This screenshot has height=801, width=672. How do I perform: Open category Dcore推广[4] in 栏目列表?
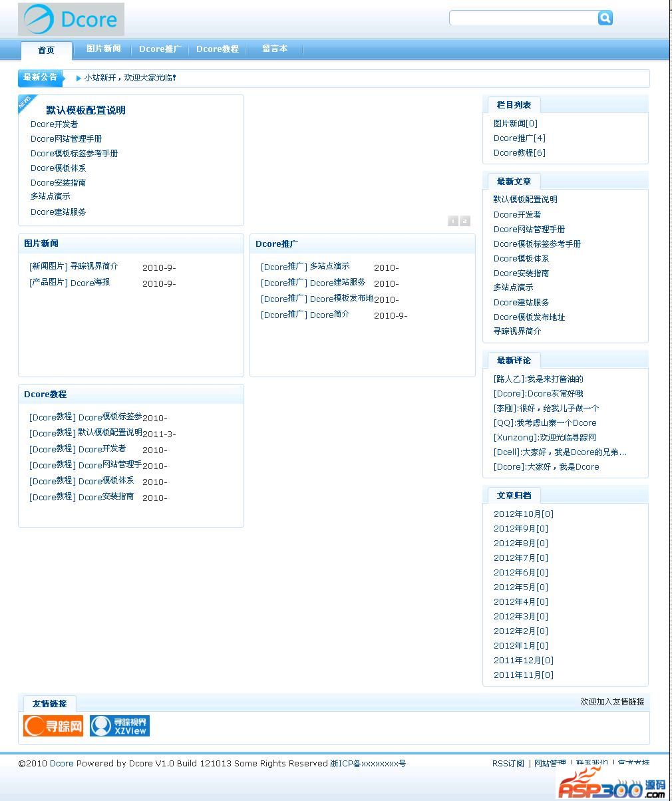[x=520, y=138]
